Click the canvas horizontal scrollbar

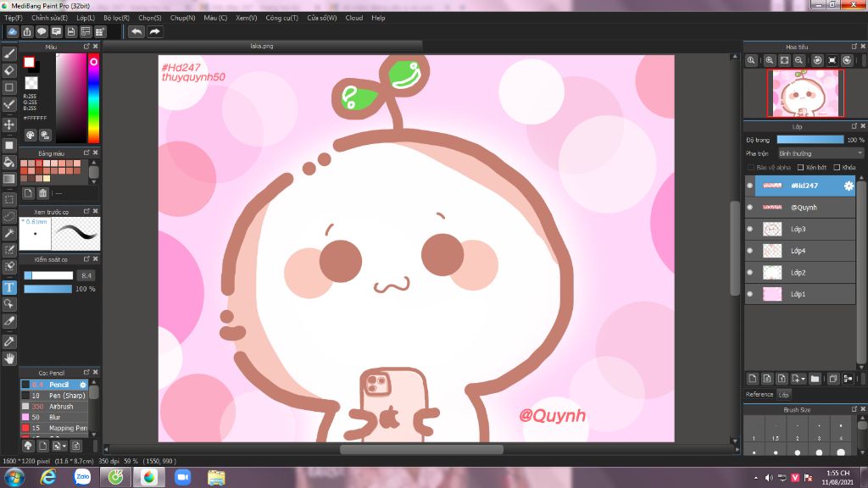point(420,449)
